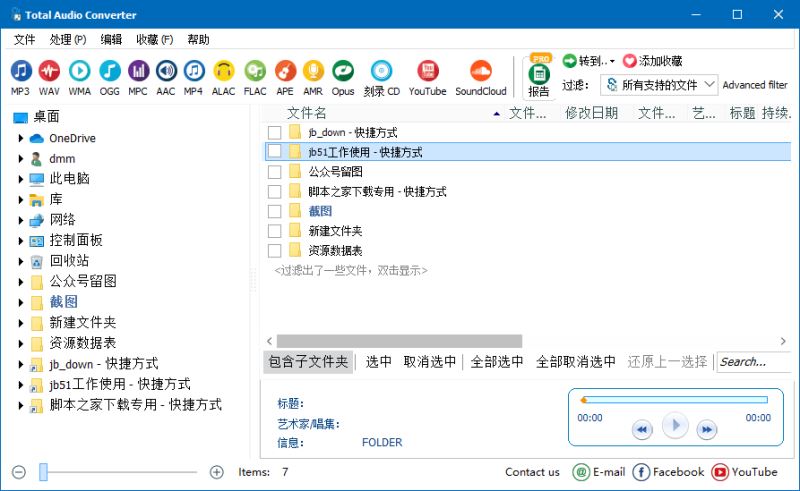Image resolution: width=800 pixels, height=491 pixels.
Task: Open the YouTube link in status bar
Action: click(x=745, y=472)
